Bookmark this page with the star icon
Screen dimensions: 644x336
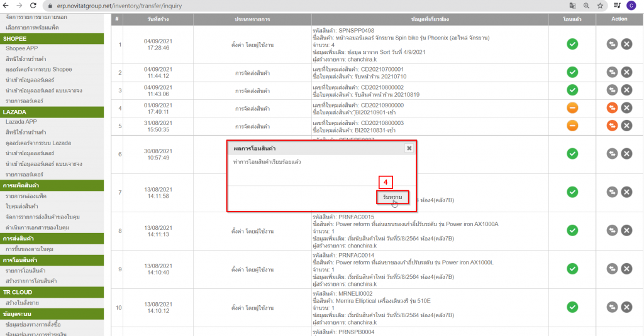click(601, 5)
